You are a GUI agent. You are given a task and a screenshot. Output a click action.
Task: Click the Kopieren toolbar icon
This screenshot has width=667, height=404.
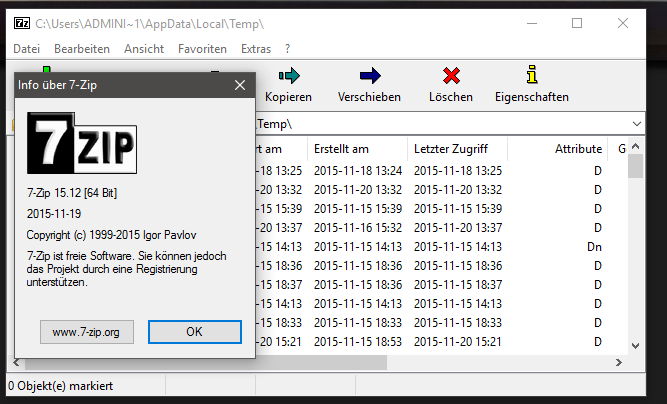289,76
